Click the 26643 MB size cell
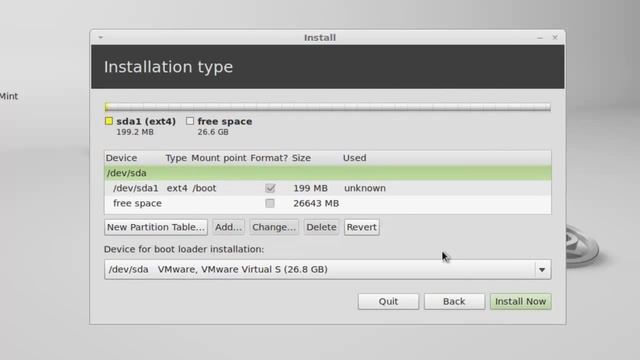This screenshot has width=640, height=360. (x=316, y=203)
